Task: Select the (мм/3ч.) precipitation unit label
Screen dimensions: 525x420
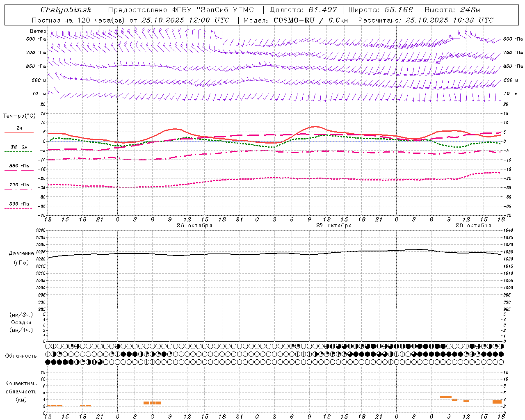Action: pos(21,315)
